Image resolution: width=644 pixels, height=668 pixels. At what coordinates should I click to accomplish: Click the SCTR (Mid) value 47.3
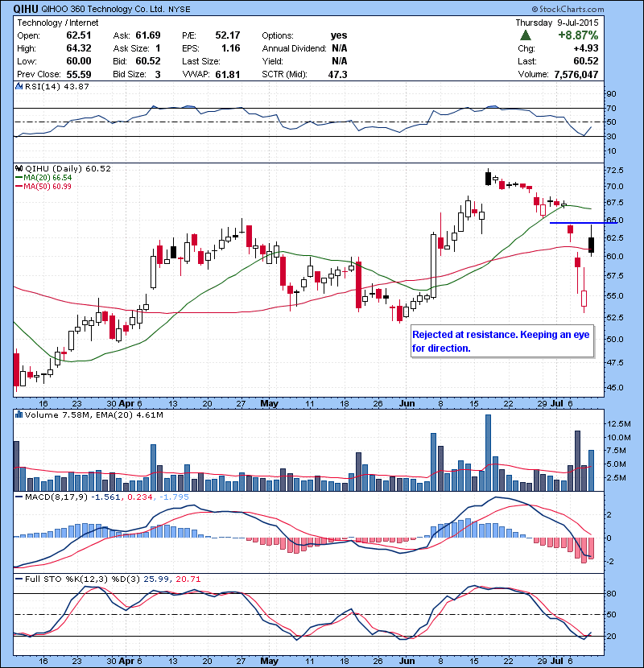point(337,75)
